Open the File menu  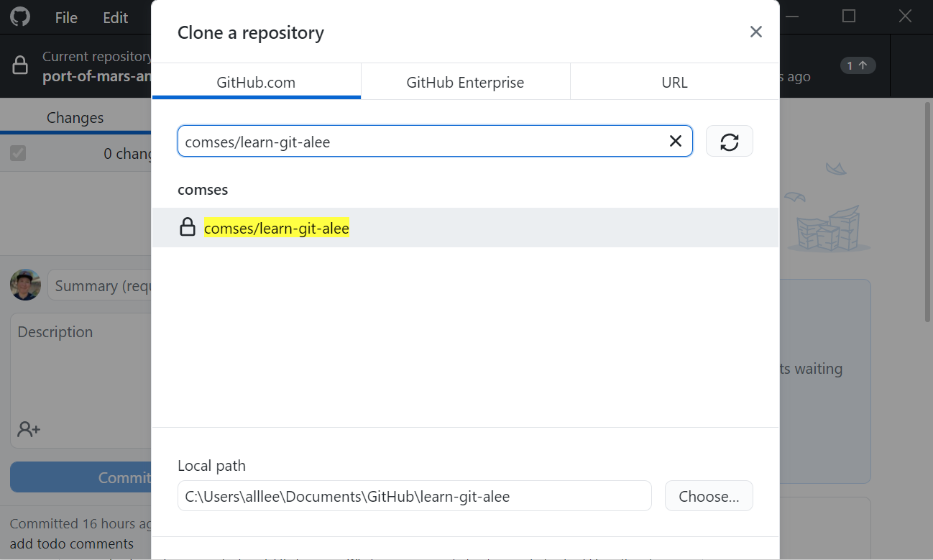(x=66, y=18)
